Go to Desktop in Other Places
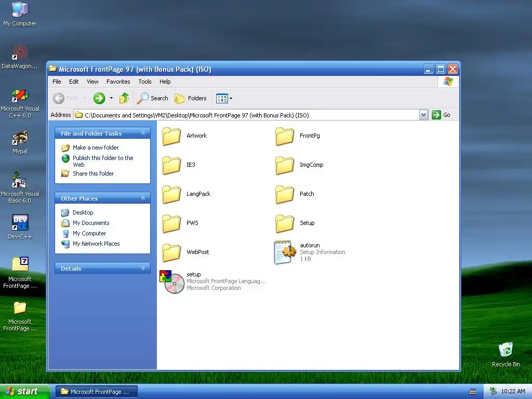532x399 pixels. (x=83, y=212)
